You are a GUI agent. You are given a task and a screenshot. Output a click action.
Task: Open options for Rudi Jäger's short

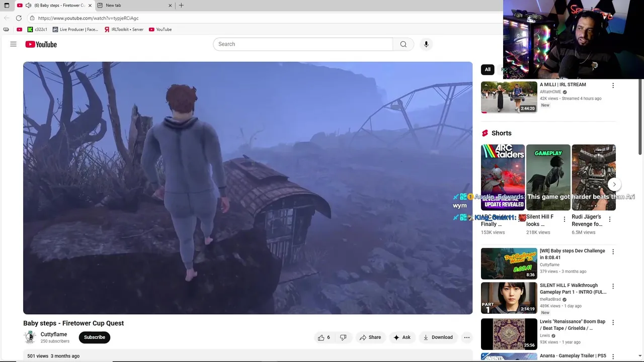610,220
